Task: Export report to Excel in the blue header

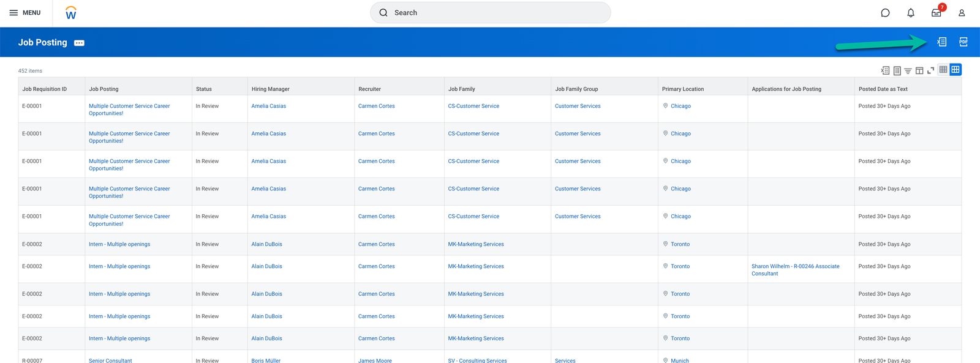Action: pos(941,42)
